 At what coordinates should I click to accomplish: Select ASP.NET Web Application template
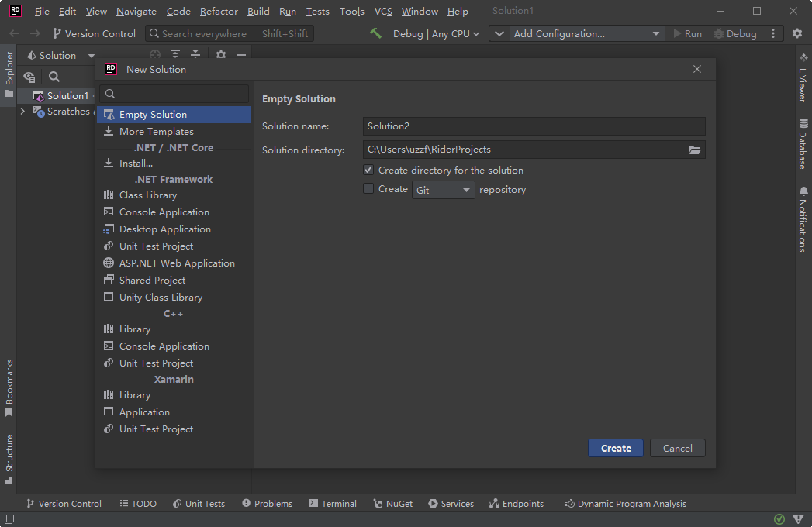pos(174,263)
